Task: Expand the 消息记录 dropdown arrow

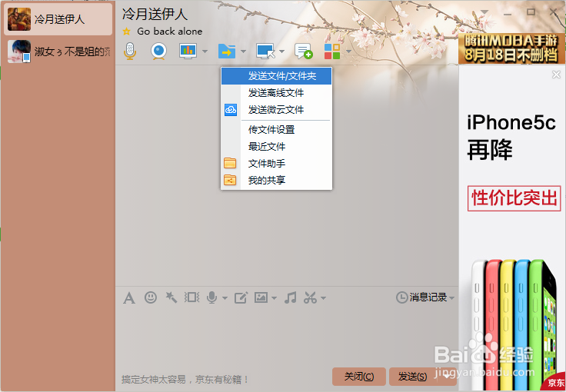Action: (x=451, y=298)
